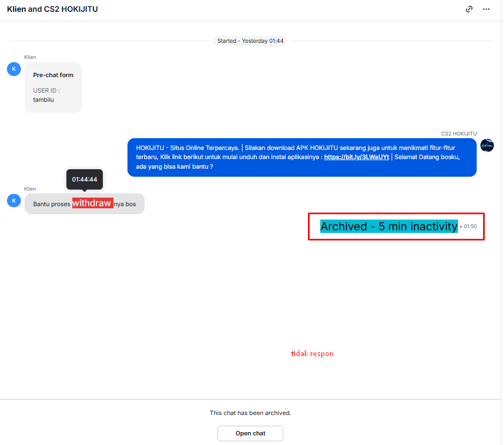Open the bit.ly/3LWaUYt download link
This screenshot has height=445, width=504.
click(x=357, y=157)
